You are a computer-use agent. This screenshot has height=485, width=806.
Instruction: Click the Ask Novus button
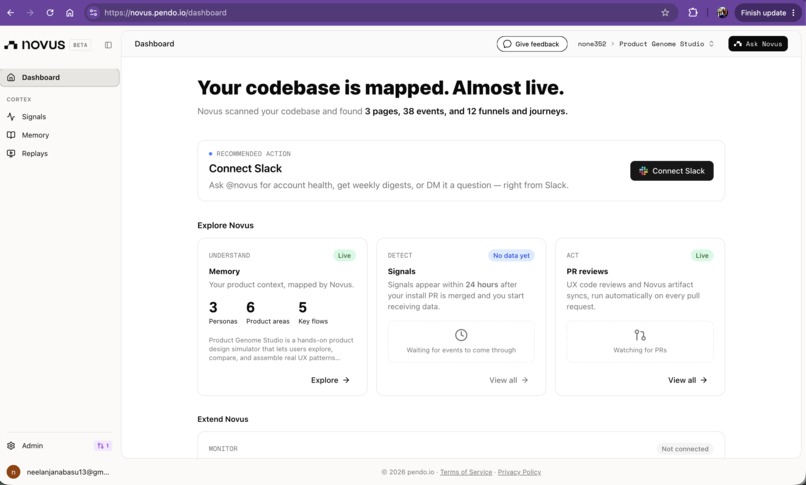coord(758,44)
